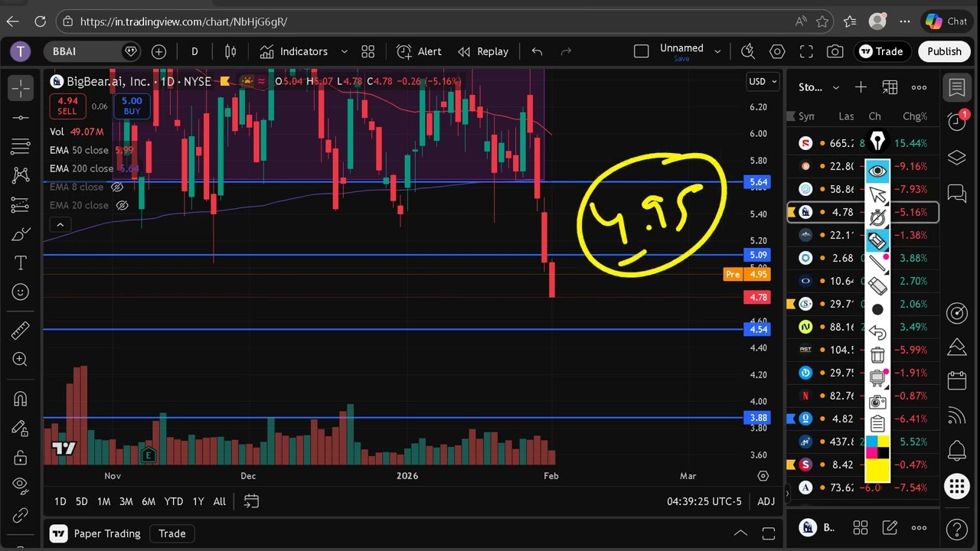Show the hidden EMA 20 indicator
This screenshot has height=551, width=980.
(122, 205)
